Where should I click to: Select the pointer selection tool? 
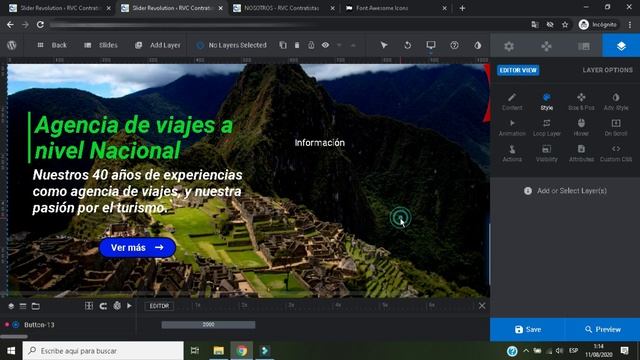click(384, 45)
